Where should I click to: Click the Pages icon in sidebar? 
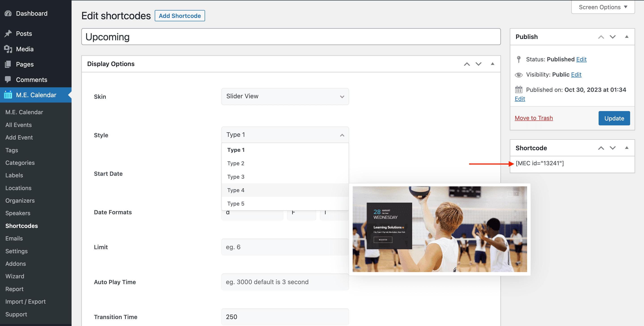pyautogui.click(x=8, y=64)
